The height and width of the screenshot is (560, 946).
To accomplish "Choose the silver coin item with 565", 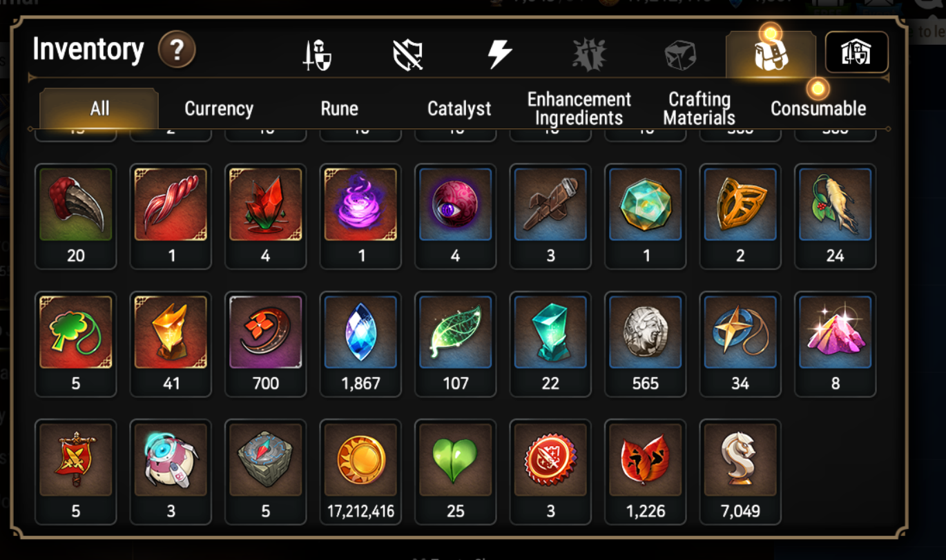I will [x=646, y=344].
